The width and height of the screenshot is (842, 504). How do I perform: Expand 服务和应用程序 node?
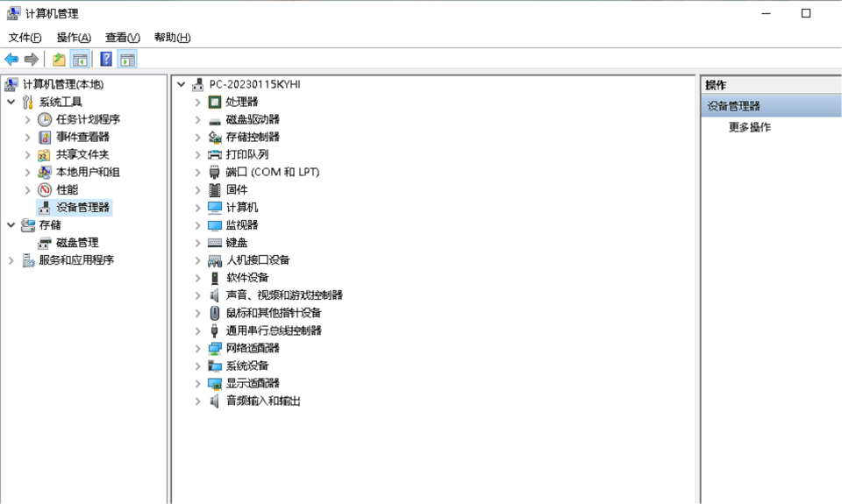(11, 260)
